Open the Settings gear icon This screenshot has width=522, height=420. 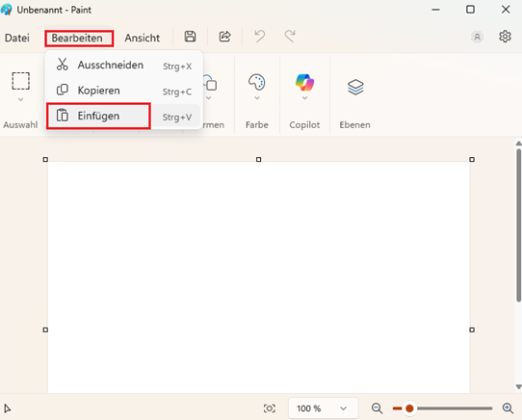pos(505,37)
